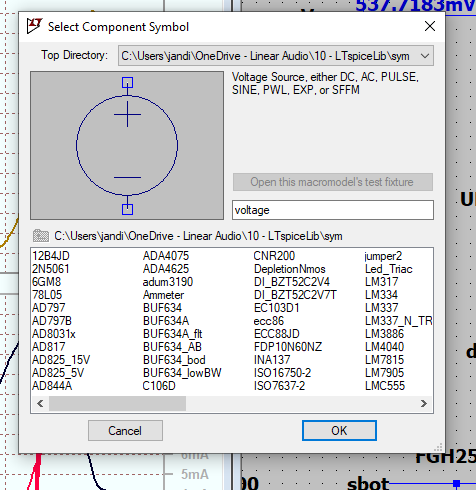Image resolution: width=476 pixels, height=490 pixels.
Task: Click the parent folder icon
Action: pos(41,236)
